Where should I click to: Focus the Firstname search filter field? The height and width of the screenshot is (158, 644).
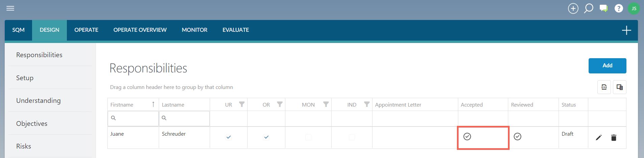(133, 118)
